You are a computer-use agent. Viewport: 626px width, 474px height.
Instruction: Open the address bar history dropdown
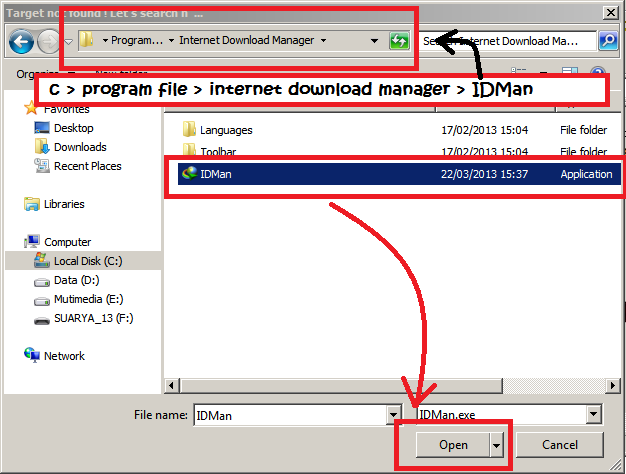click(x=374, y=40)
